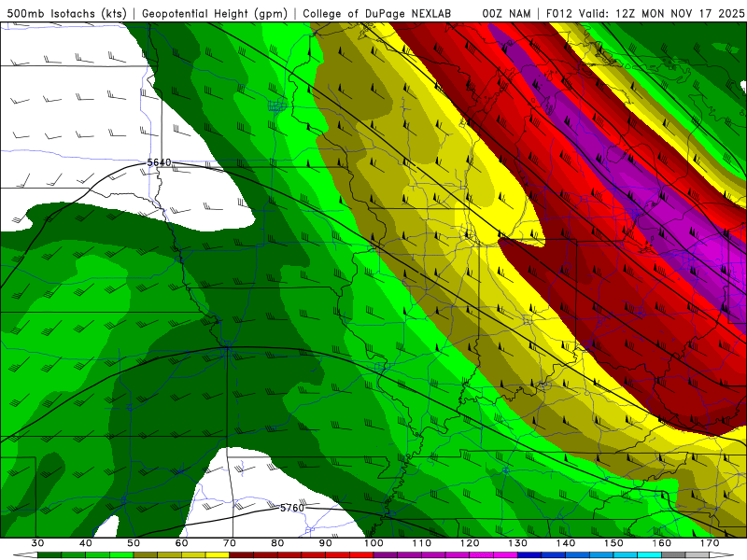Select the bright red 95-100 kt legend swatch

click(361, 555)
